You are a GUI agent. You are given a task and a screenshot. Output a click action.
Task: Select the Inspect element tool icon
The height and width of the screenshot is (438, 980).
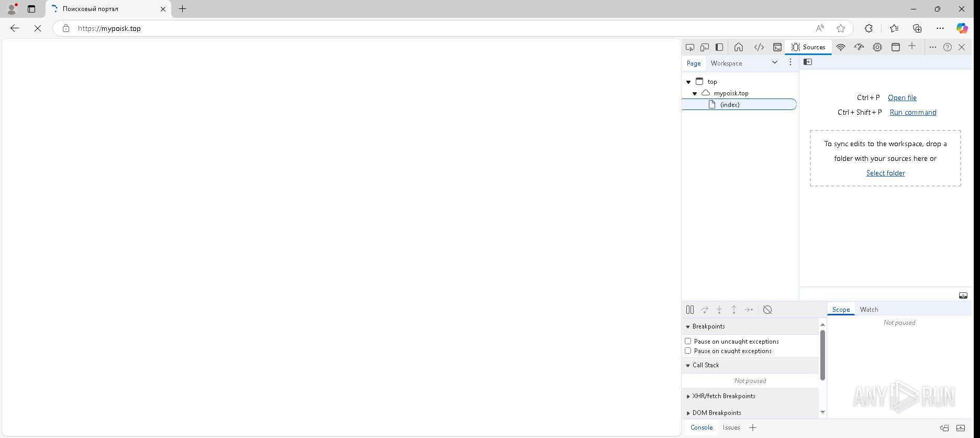(x=690, y=47)
